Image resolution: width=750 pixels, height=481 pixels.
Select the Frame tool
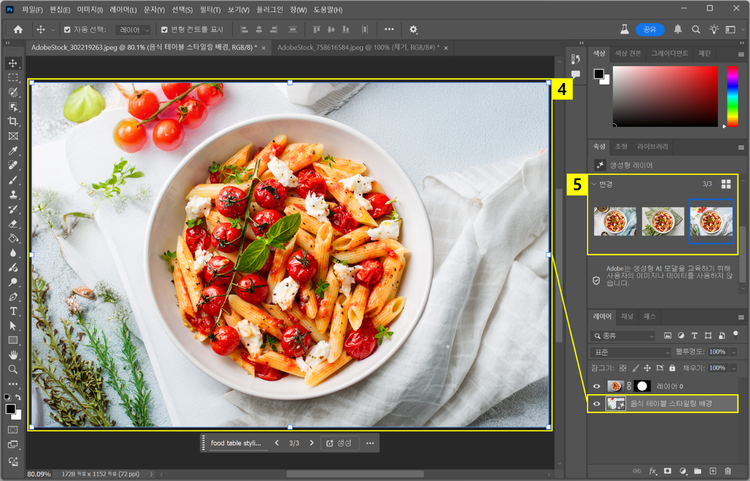point(13,136)
